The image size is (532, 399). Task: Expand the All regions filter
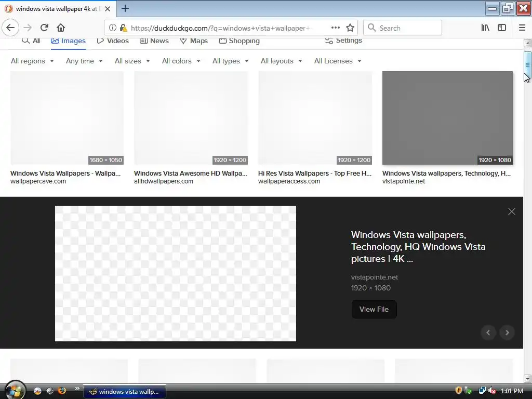coord(32,61)
